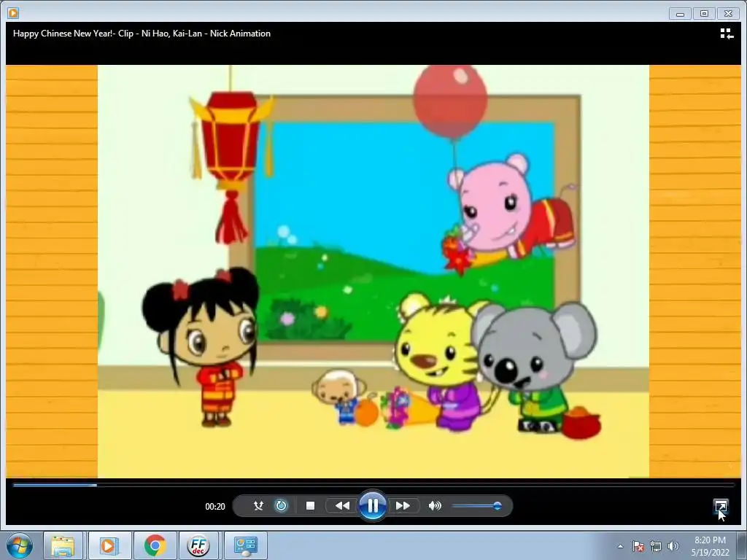Viewport: 747px width, 560px height.
Task: Open File Explorer from taskbar
Action: pyautogui.click(x=63, y=545)
